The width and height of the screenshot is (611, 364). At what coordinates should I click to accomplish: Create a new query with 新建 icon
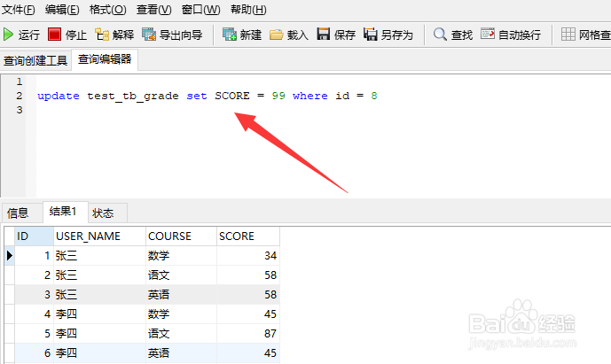(230, 35)
